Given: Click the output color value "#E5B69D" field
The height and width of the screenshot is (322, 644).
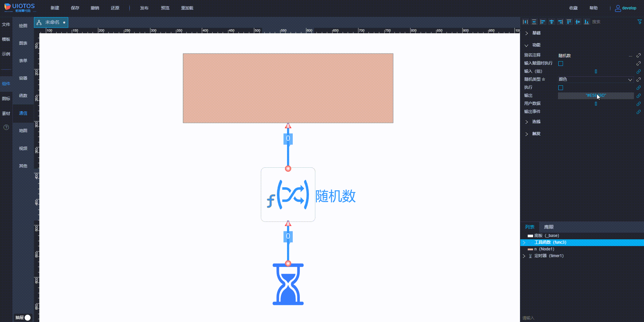Looking at the screenshot, I should 596,95.
